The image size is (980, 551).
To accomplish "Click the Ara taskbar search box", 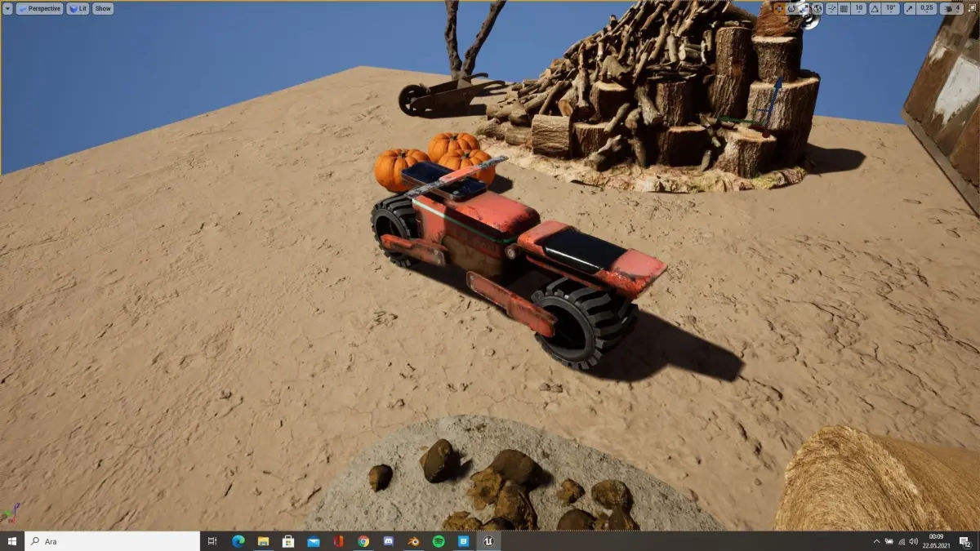I will pos(113,541).
